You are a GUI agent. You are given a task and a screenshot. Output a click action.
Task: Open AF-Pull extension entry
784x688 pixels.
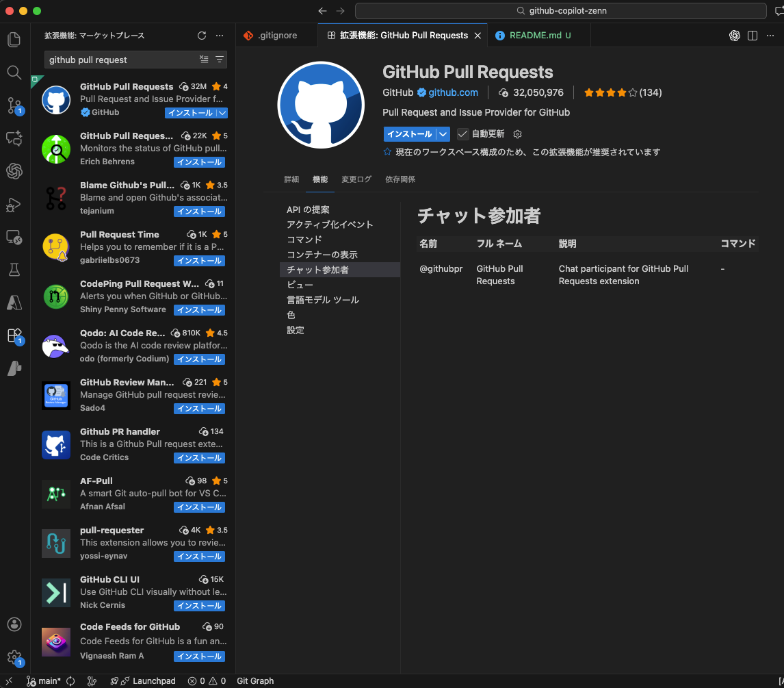tap(133, 494)
